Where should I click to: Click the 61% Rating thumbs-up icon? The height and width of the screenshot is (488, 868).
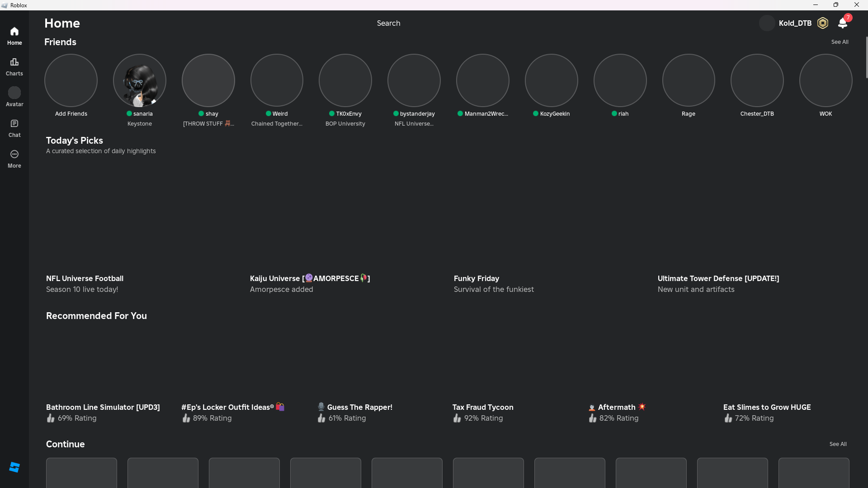click(x=321, y=418)
